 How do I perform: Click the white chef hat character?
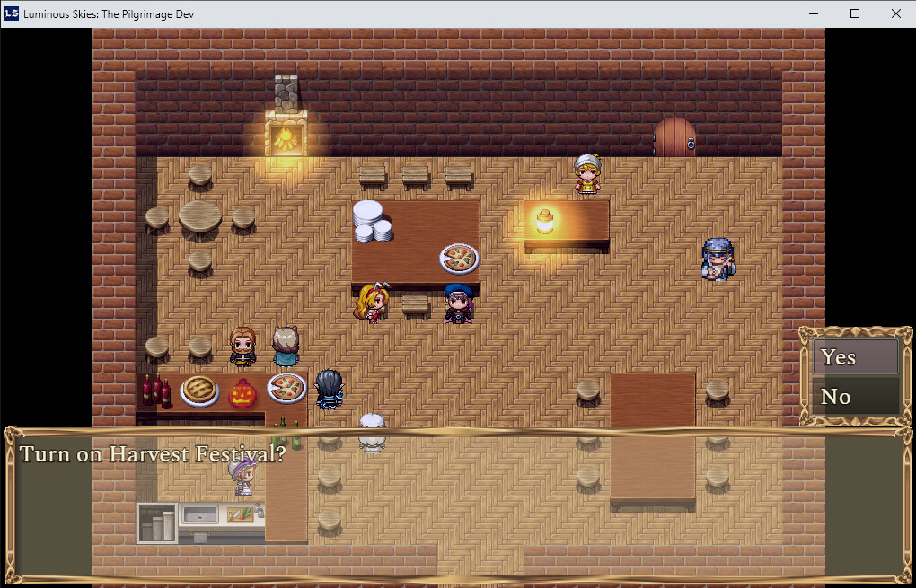[372, 432]
